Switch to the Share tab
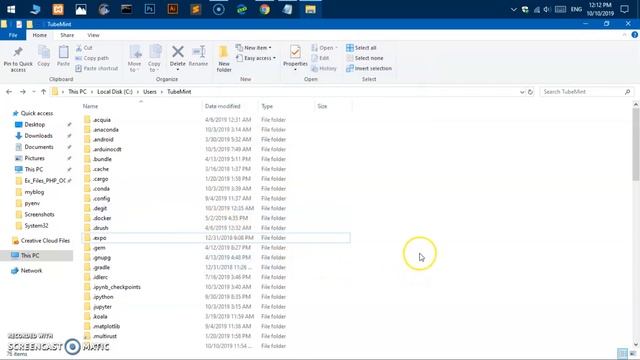This screenshot has height=360, width=640. [x=67, y=36]
